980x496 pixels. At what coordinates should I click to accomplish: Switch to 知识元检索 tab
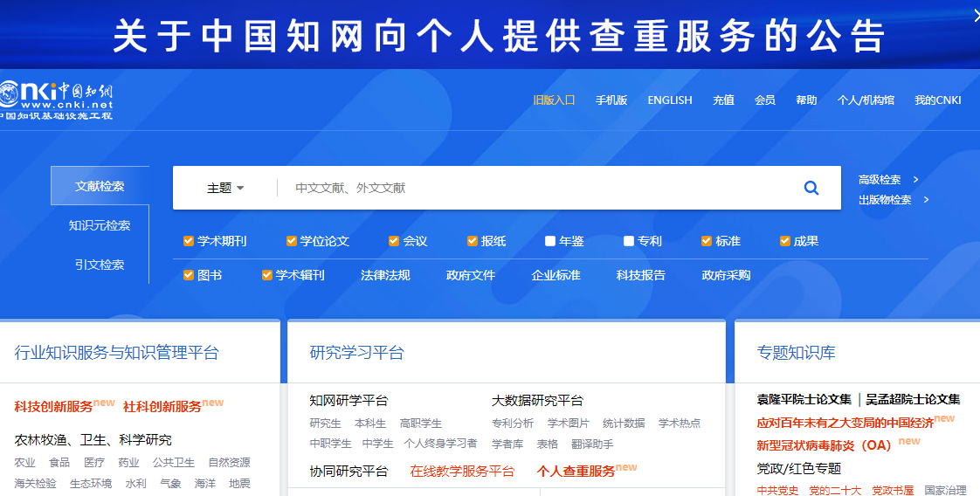(x=100, y=225)
